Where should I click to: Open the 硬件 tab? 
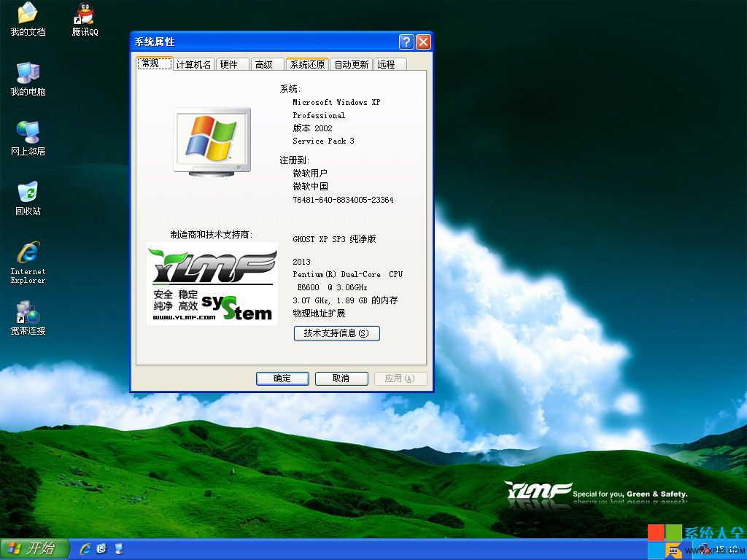[233, 64]
